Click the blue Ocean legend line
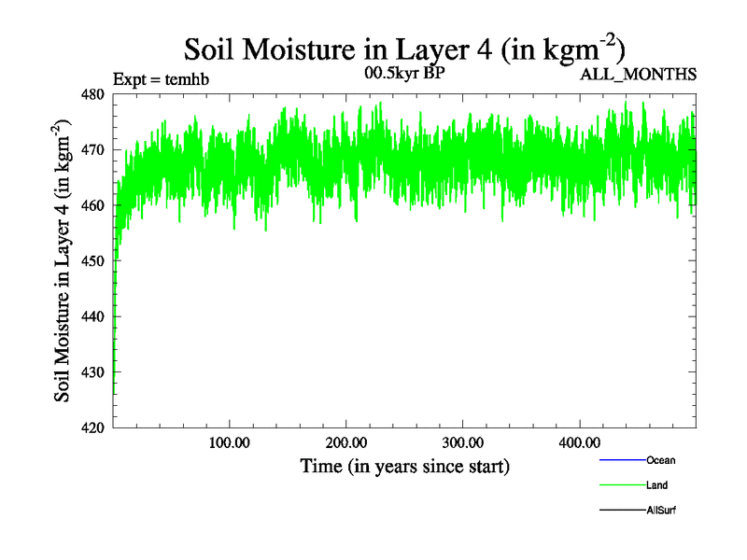747x560 pixels. click(621, 460)
